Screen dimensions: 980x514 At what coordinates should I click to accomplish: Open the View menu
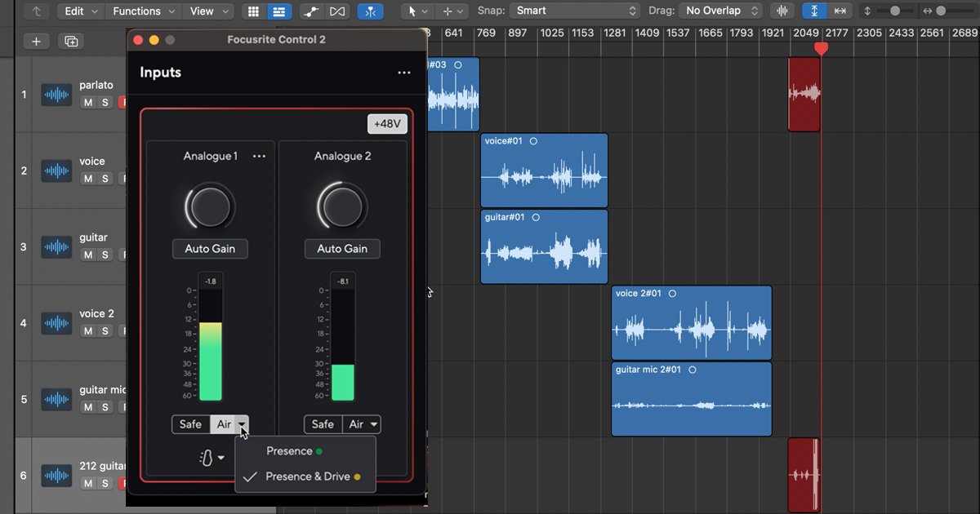point(209,11)
